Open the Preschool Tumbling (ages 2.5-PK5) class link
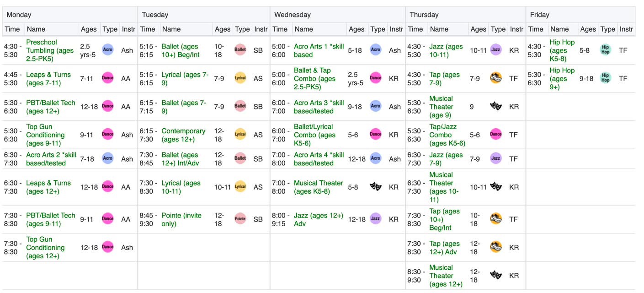The image size is (644, 293). click(50, 50)
